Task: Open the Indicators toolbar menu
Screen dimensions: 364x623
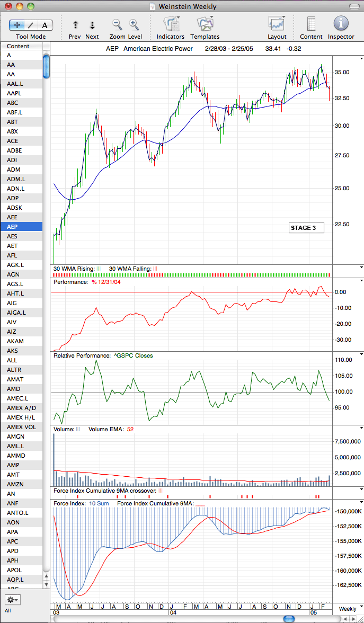Action: click(x=171, y=24)
